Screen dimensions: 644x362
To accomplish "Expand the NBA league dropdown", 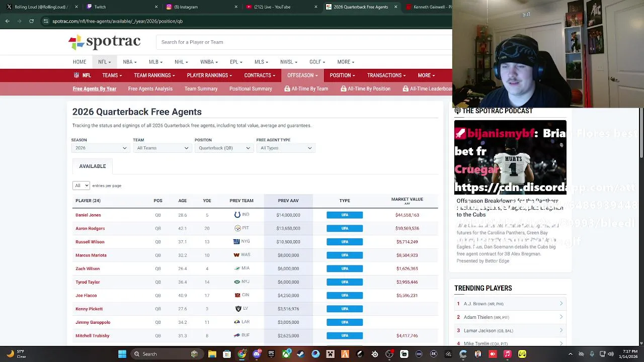I will click(130, 62).
